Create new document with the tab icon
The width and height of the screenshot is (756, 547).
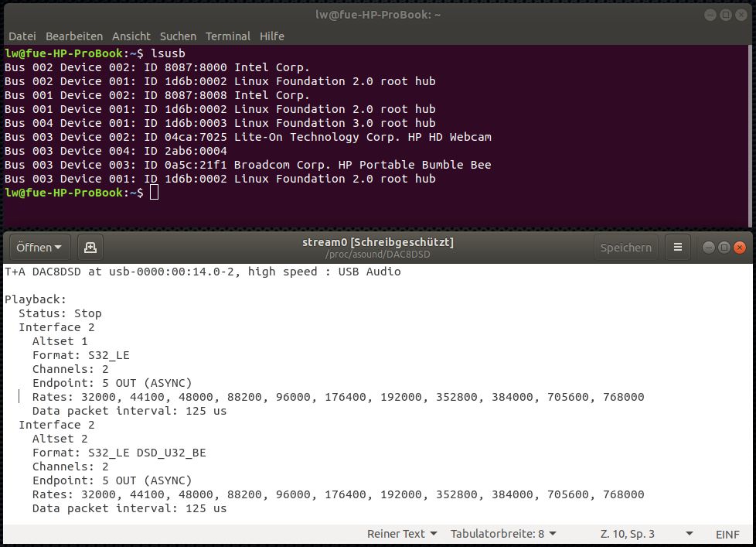point(90,248)
